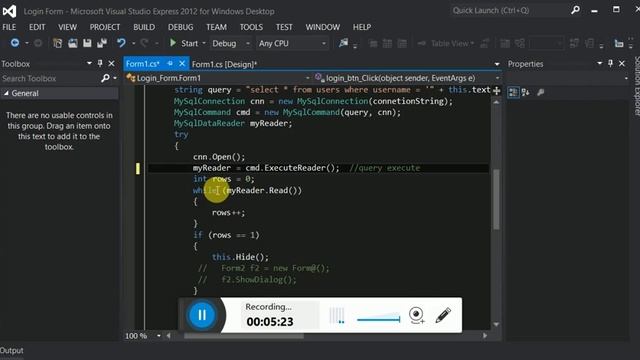This screenshot has width=640, height=360.
Task: Open the PROJECT menu
Action: tap(105, 27)
